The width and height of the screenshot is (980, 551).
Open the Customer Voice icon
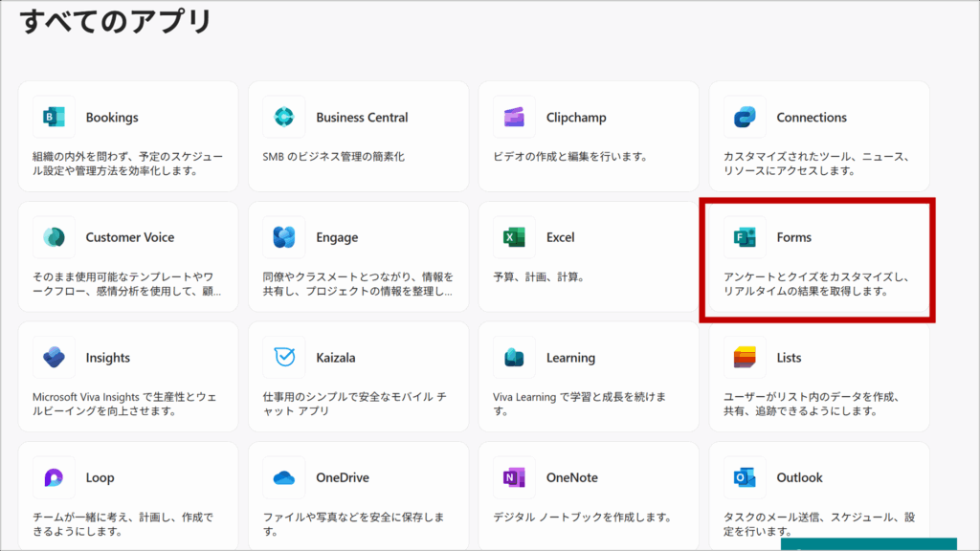(x=54, y=237)
